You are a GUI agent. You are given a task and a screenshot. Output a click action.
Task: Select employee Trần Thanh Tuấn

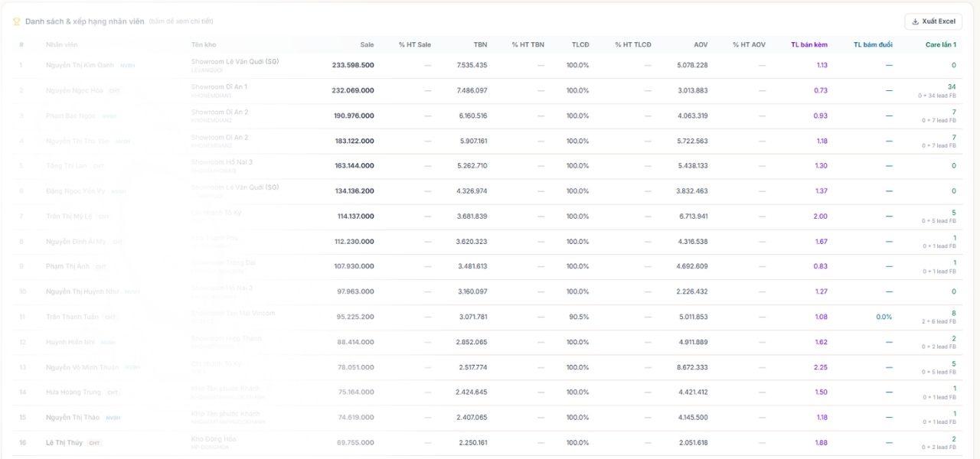pos(72,317)
